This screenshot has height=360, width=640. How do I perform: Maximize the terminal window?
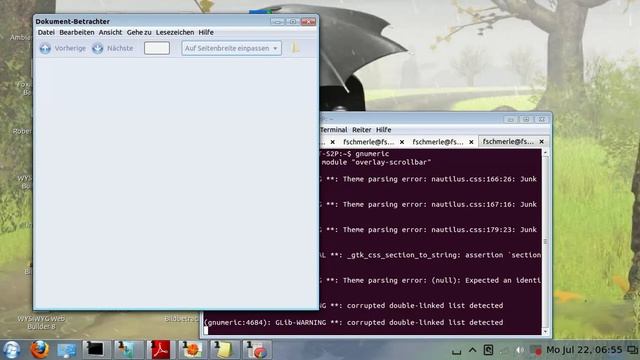pos(526,120)
